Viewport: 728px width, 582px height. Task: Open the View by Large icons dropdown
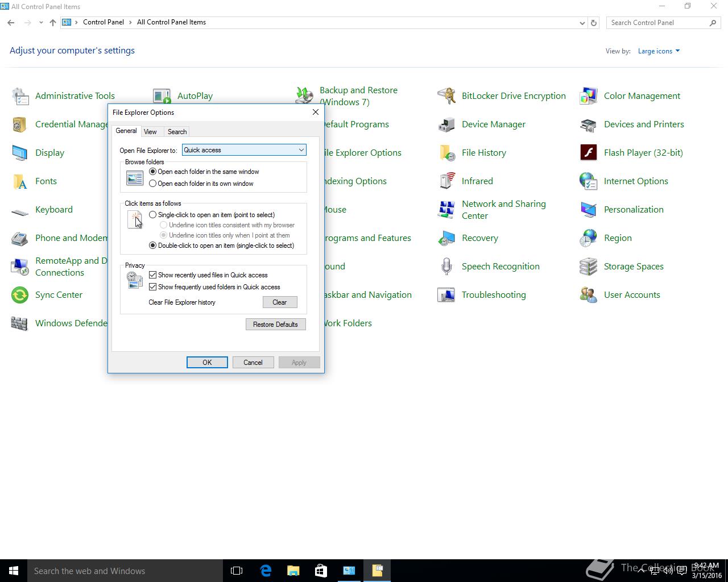[659, 51]
